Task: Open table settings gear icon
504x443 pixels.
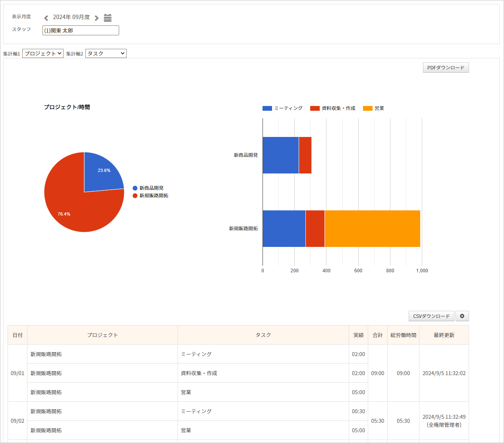Action: [462, 316]
